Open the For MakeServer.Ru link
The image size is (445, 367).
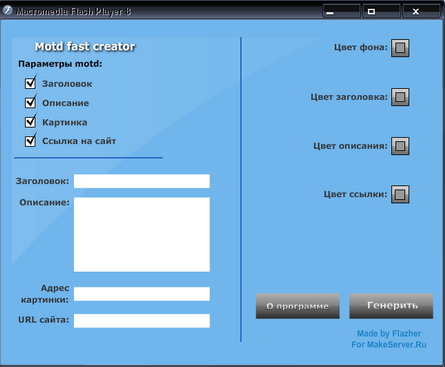pyautogui.click(x=389, y=344)
